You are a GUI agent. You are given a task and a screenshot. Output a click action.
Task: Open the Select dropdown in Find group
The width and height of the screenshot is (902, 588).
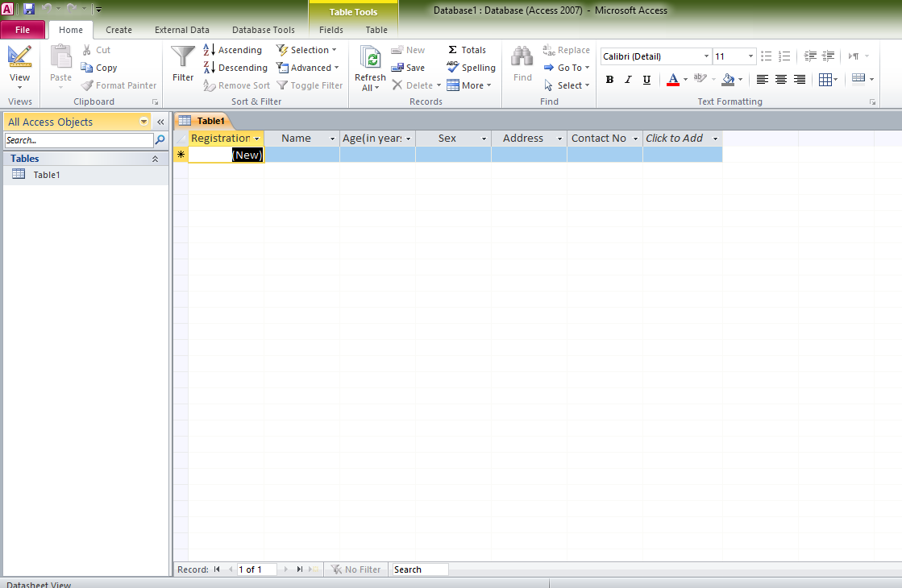click(x=567, y=85)
